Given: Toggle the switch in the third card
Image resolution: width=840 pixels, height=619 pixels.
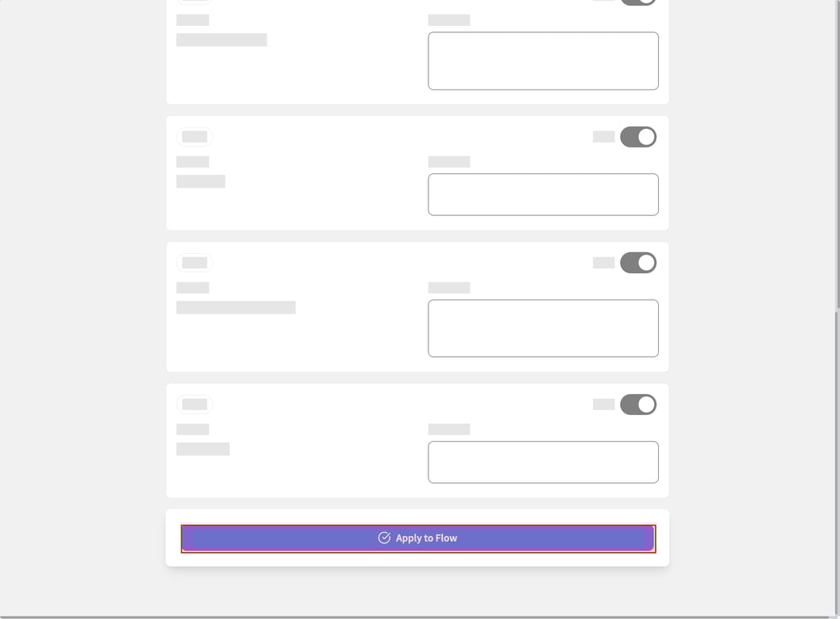Looking at the screenshot, I should (638, 263).
